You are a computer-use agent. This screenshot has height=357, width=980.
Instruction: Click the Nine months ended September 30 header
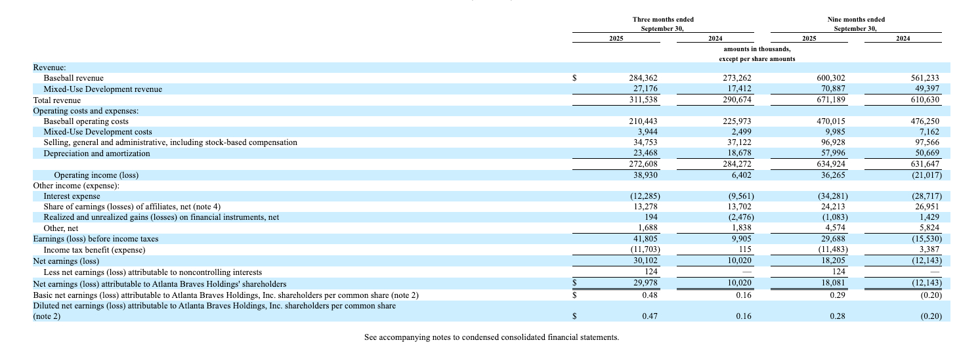pos(855,24)
